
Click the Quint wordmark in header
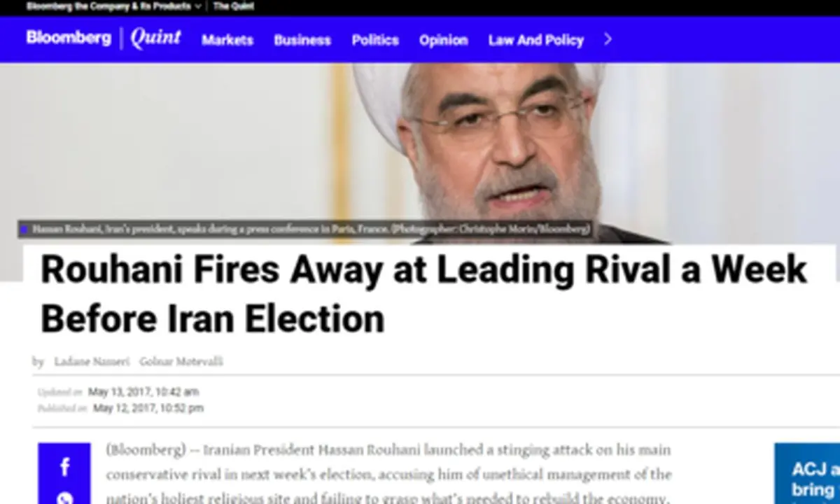point(155,38)
